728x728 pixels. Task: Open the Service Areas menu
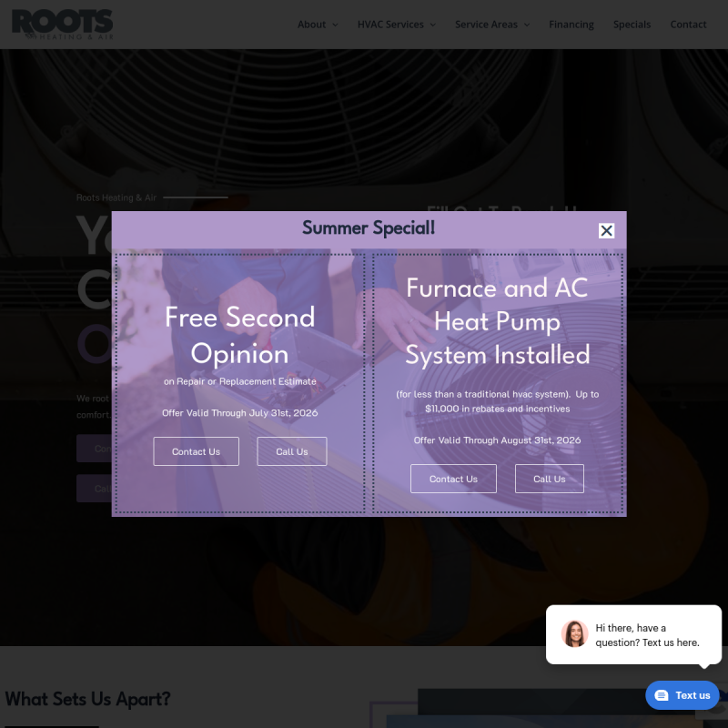(x=486, y=25)
